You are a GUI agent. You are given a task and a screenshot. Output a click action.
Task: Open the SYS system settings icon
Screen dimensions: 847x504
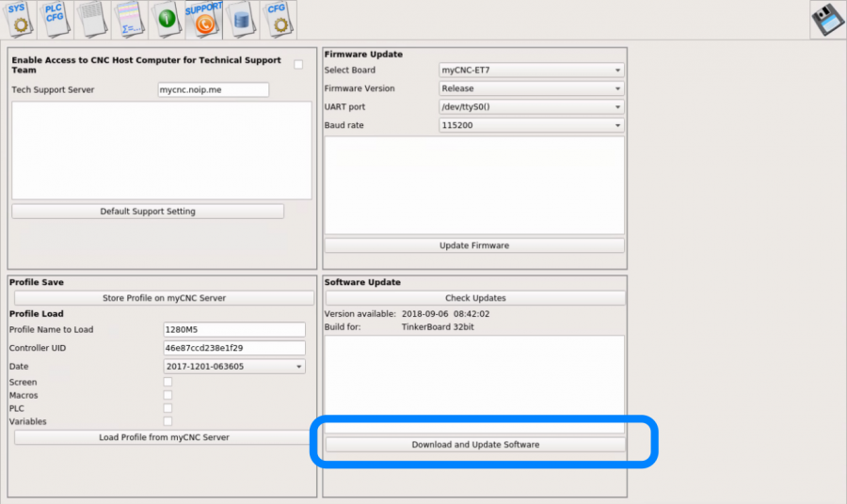pyautogui.click(x=19, y=19)
